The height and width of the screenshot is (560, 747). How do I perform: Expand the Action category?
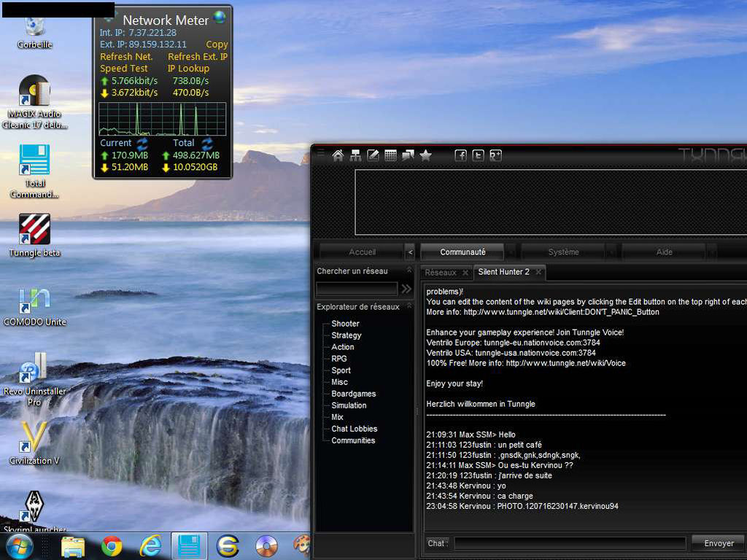tap(343, 347)
